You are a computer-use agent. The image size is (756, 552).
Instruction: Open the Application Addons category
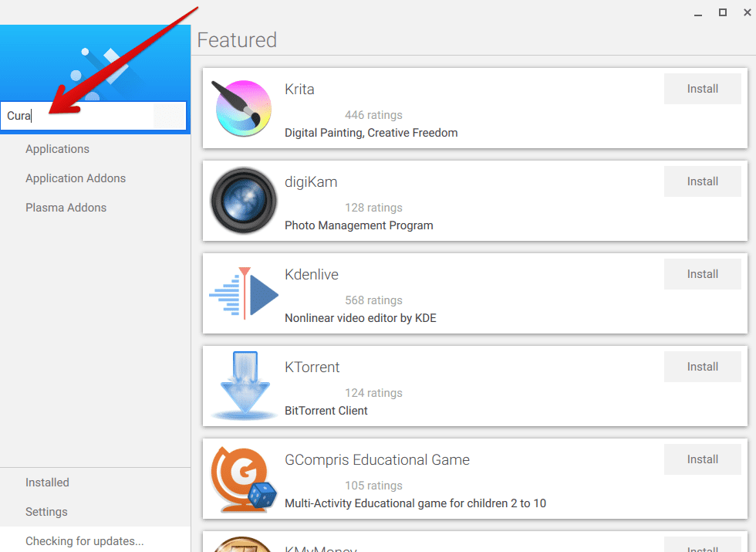(x=95, y=178)
